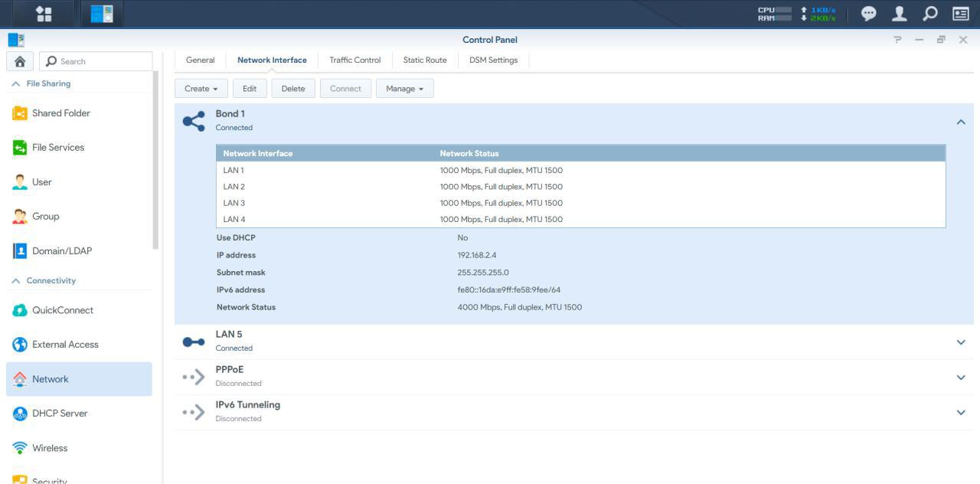Open the search magnifier in the taskbar

pos(929,14)
